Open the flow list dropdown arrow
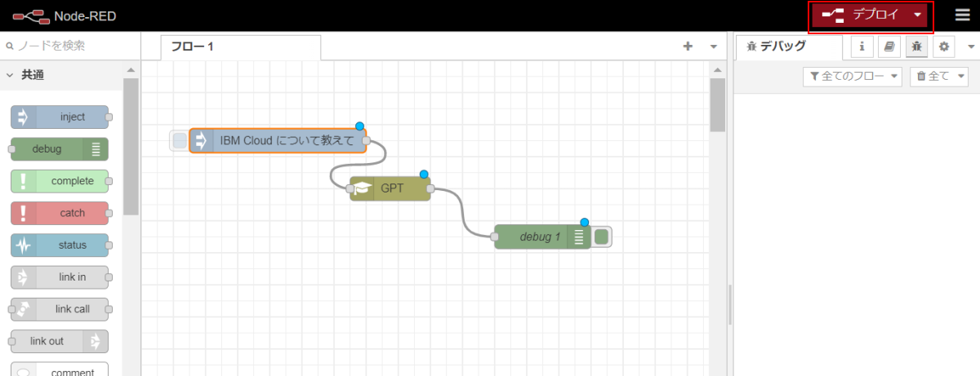Image resolution: width=980 pixels, height=376 pixels. click(713, 46)
